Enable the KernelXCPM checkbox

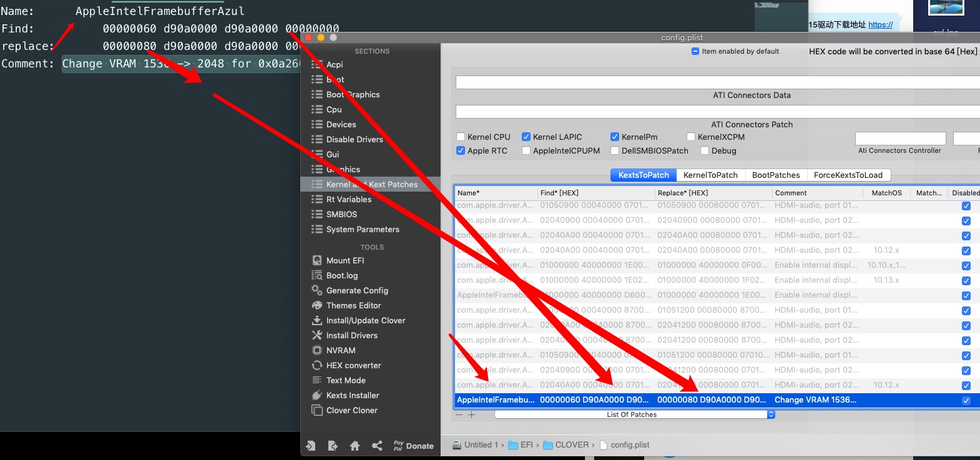[x=691, y=137]
